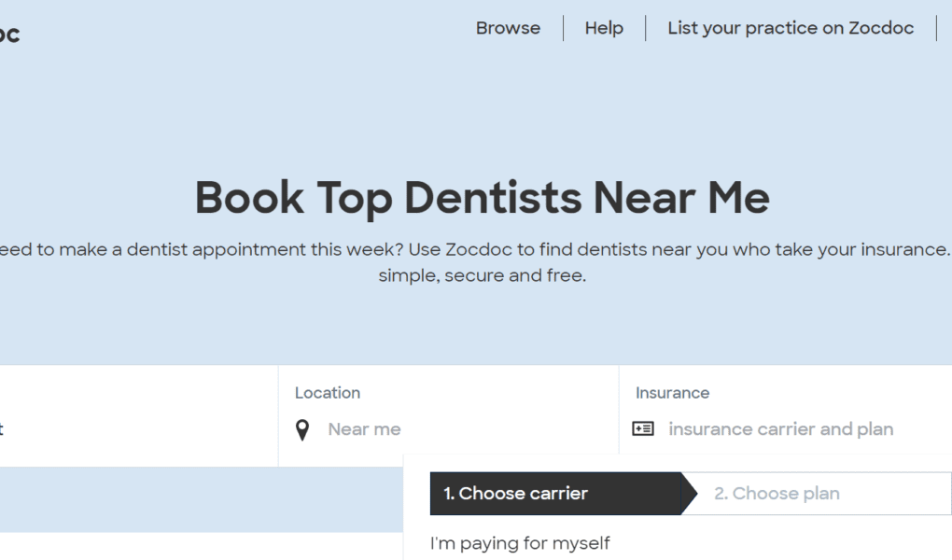Click the Book Top Dentists Near Me heading
The height and width of the screenshot is (560, 952).
483,198
